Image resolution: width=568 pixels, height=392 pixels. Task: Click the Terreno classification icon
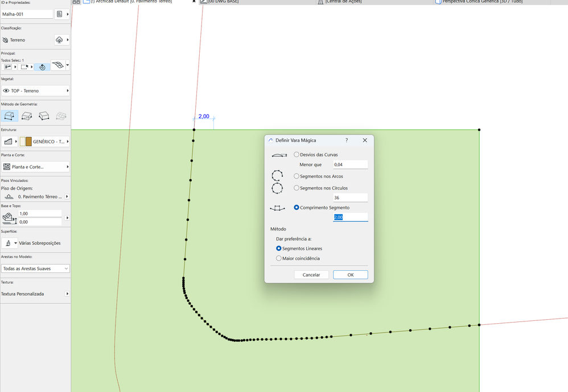click(5, 40)
